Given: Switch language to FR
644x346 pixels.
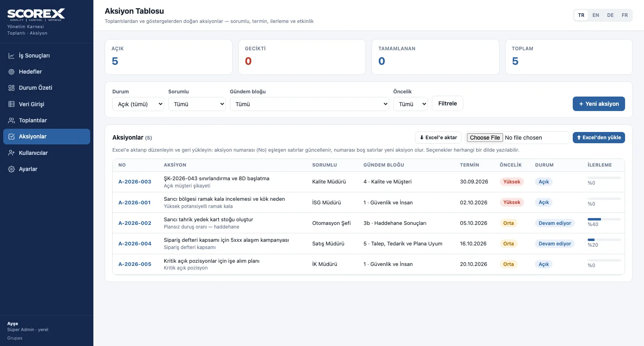Looking at the screenshot, I should click(625, 15).
